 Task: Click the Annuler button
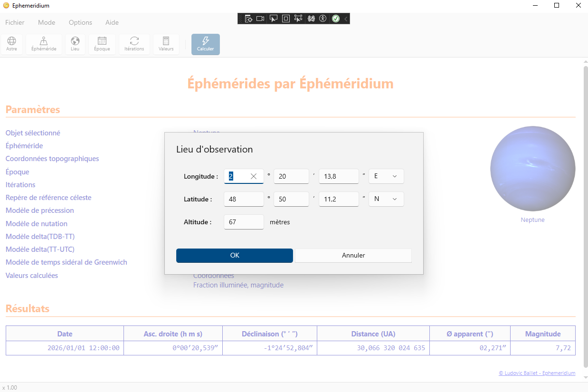point(353,255)
